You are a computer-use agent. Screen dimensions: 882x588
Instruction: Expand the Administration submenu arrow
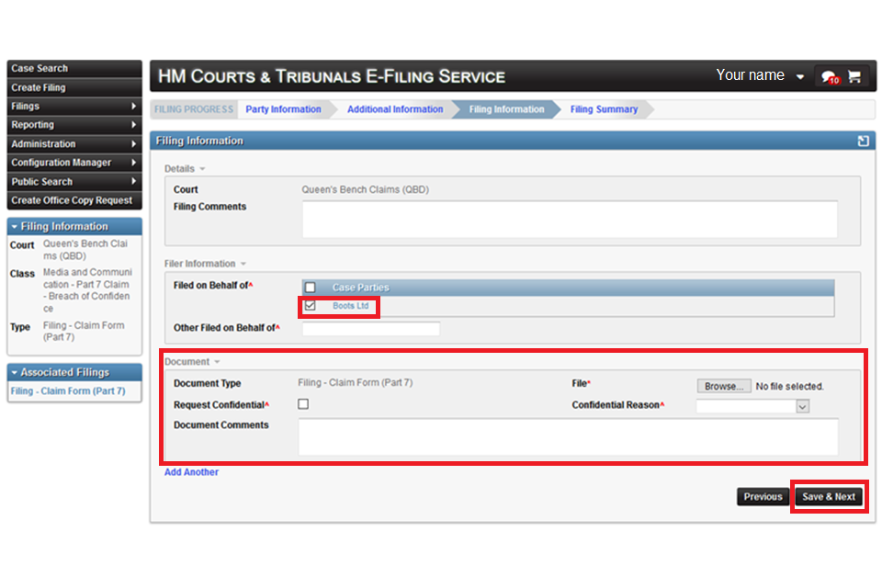click(136, 143)
